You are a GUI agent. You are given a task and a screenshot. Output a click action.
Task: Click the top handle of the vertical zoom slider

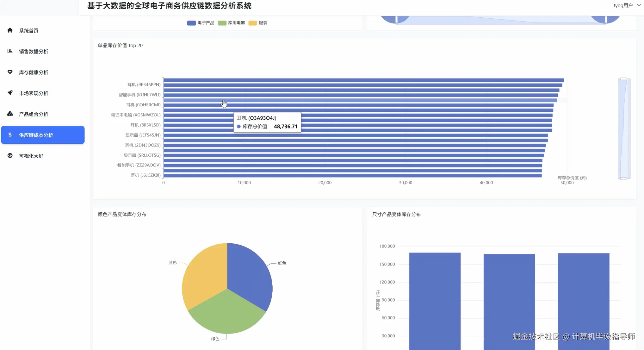[x=623, y=79]
